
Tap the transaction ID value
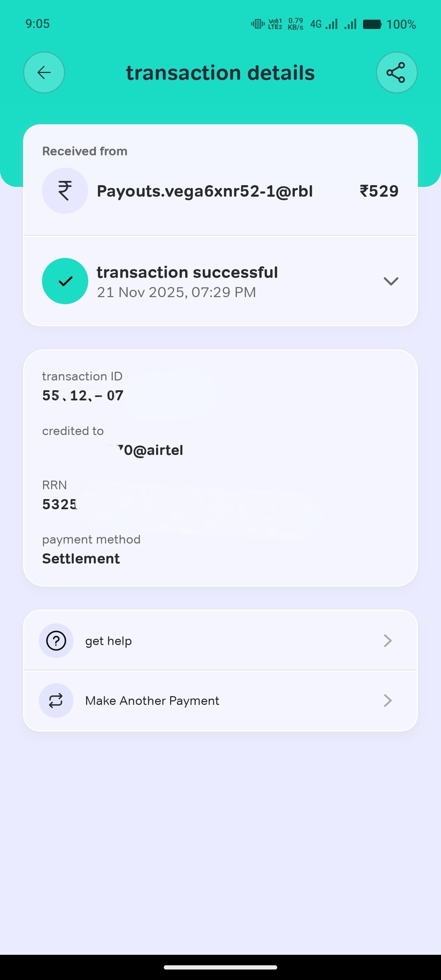click(83, 395)
